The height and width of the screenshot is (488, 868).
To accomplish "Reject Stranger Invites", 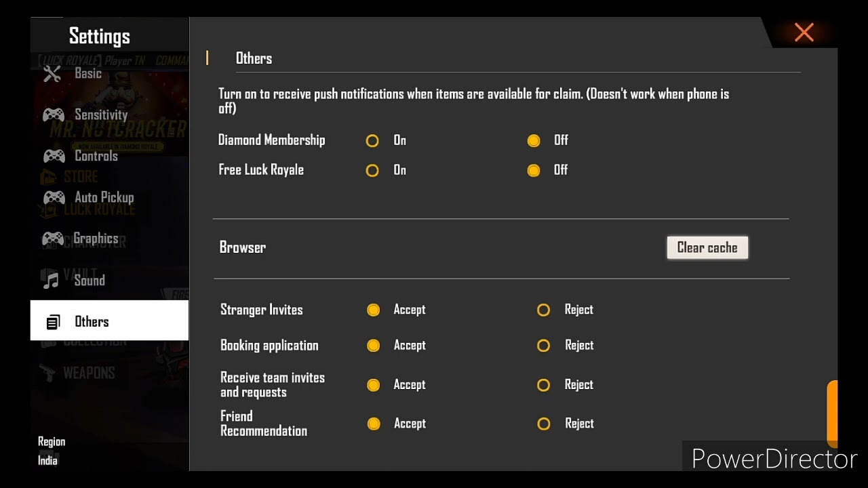I will click(x=543, y=310).
